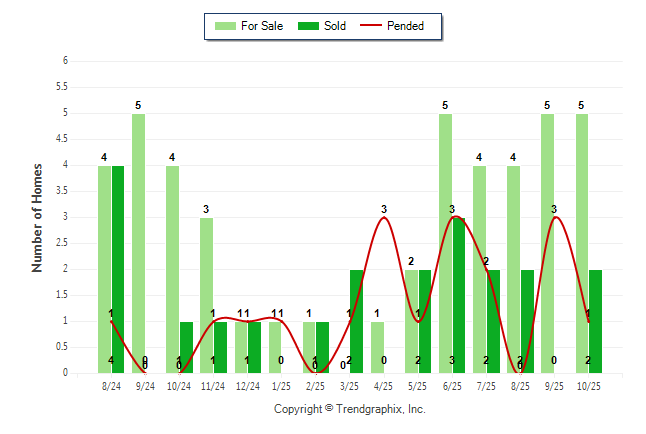Screen dimensions: 646x434
Task: Toggle the 'Pended' legend label
Action: [x=418, y=26]
